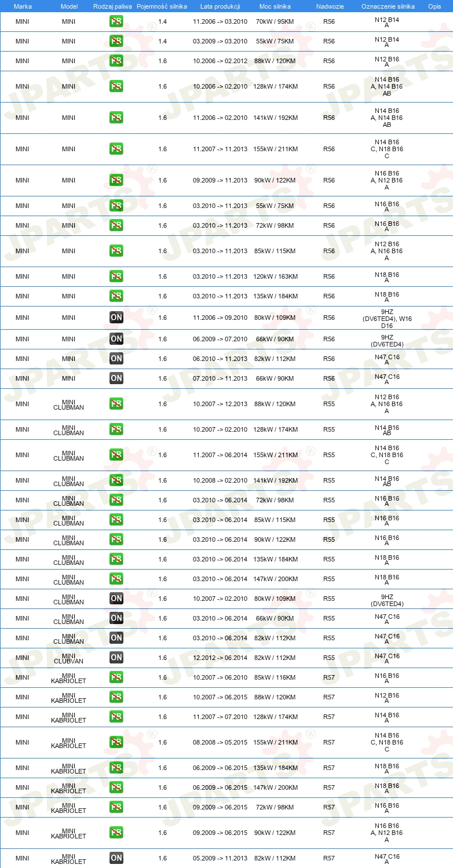
Task: Select the PB icon in Kabriolet 10.2007 -> 06.2015 row
Action: (x=116, y=697)
